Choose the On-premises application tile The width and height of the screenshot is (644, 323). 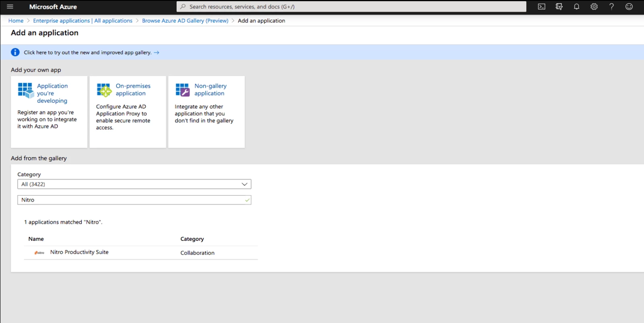tap(128, 112)
